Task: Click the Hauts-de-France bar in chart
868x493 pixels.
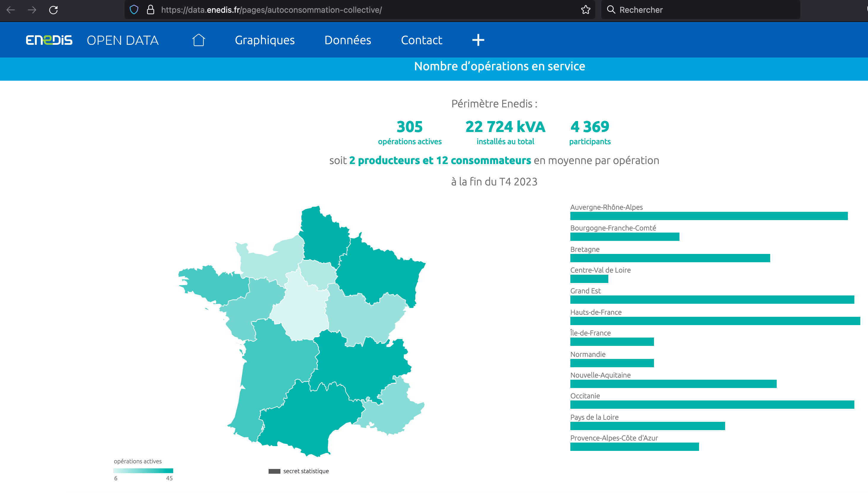Action: point(715,321)
